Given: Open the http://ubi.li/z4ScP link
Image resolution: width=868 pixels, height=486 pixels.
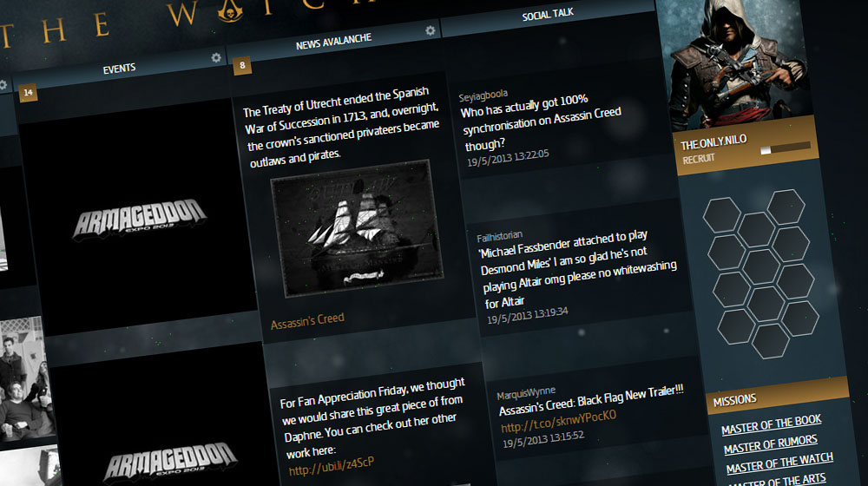Looking at the screenshot, I should [331, 467].
